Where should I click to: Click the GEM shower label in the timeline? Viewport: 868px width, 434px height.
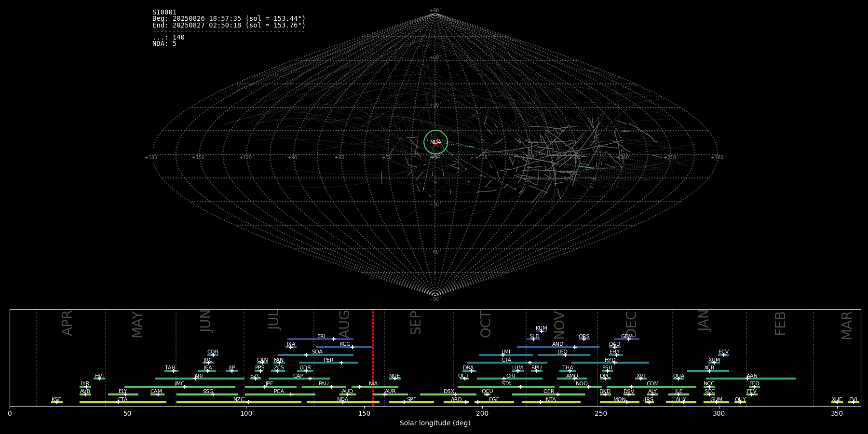coord(627,337)
